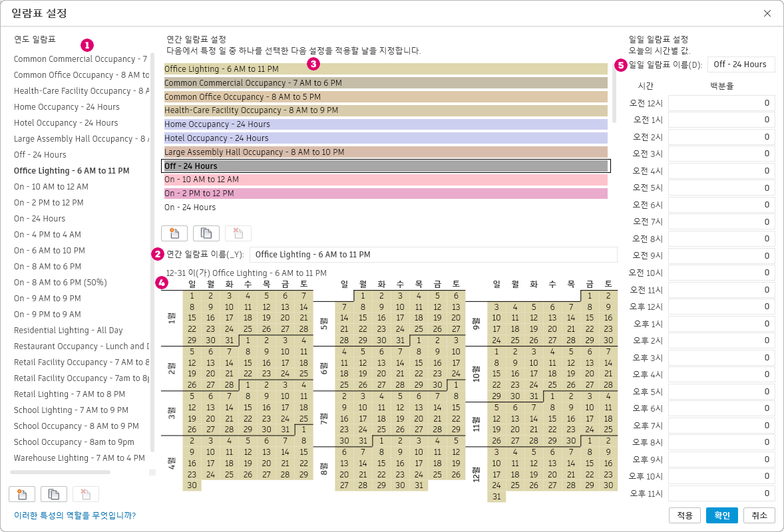Duplicate the selected yearly schedule using the copy icon under the left list
784x532 pixels.
coord(54,494)
